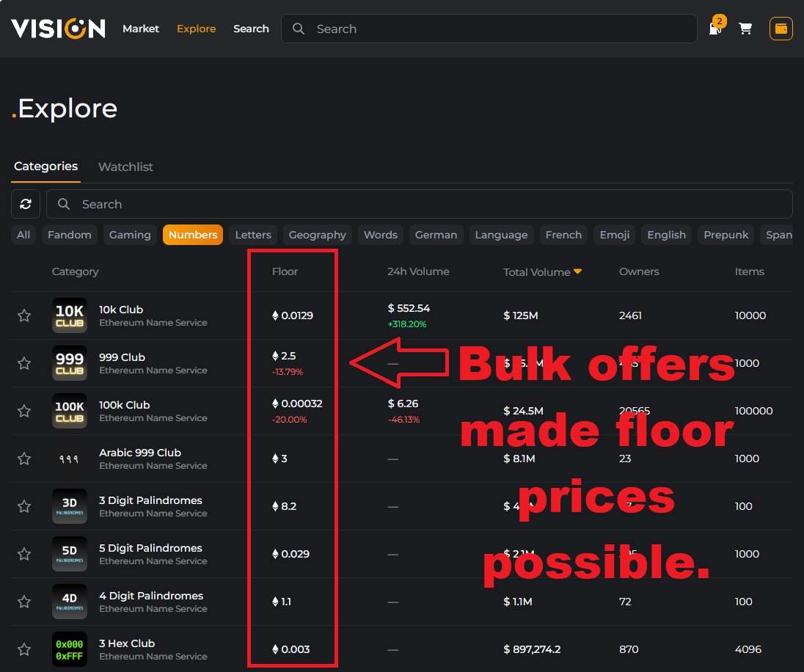The height and width of the screenshot is (672, 804).
Task: Sort by the Total Volume column
Action: [x=542, y=272]
